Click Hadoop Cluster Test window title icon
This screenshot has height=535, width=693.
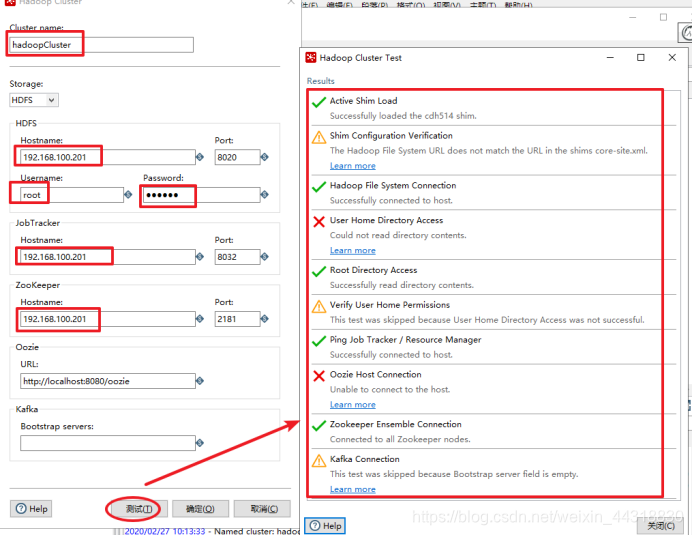tap(311, 57)
